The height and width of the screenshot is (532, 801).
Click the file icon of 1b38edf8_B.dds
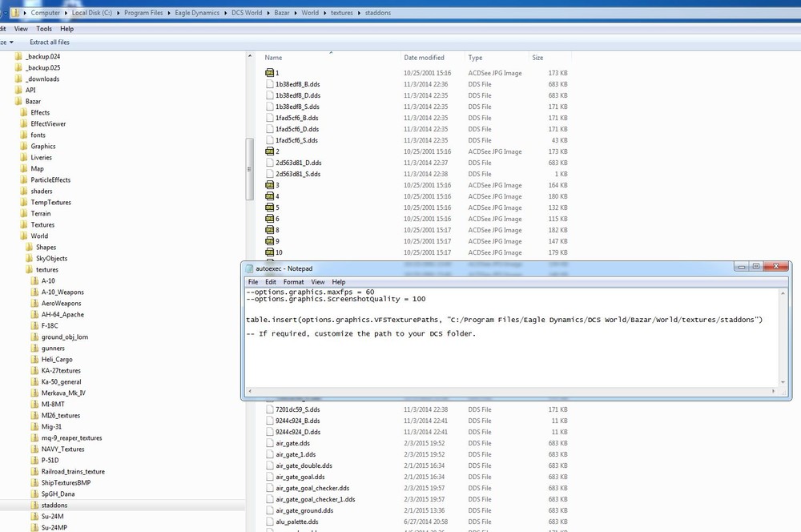(x=270, y=84)
